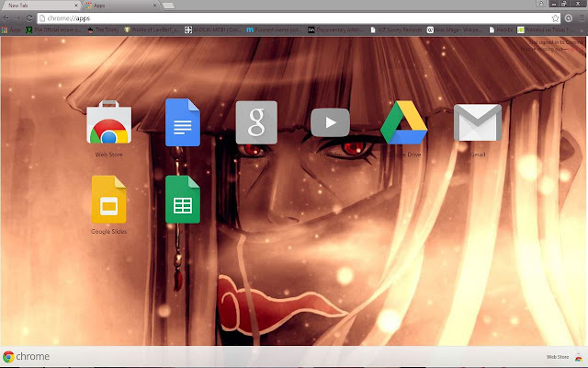Open the Chrome hamburger menu

coord(582,18)
